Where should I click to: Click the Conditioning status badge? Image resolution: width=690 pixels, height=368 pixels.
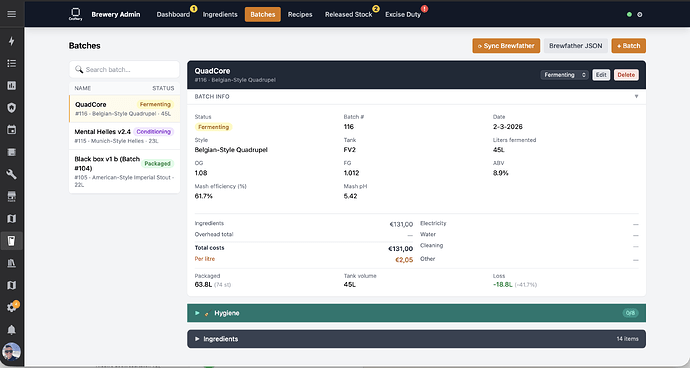tap(154, 132)
